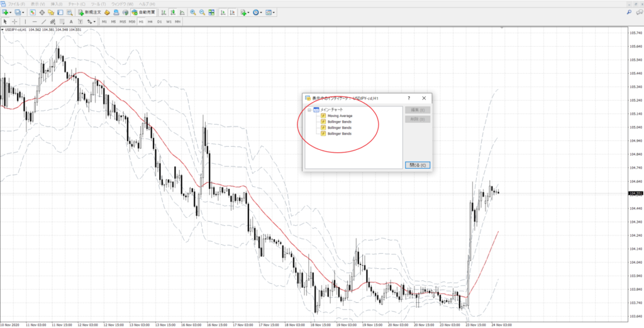Open the profiles dropdown arrow
Screen dimensions: 644x328
point(23,13)
